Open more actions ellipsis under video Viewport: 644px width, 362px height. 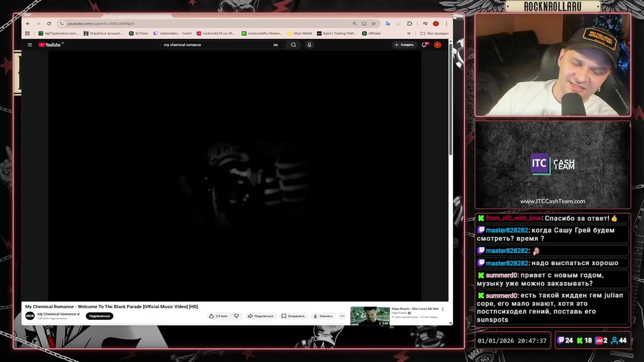(342, 316)
